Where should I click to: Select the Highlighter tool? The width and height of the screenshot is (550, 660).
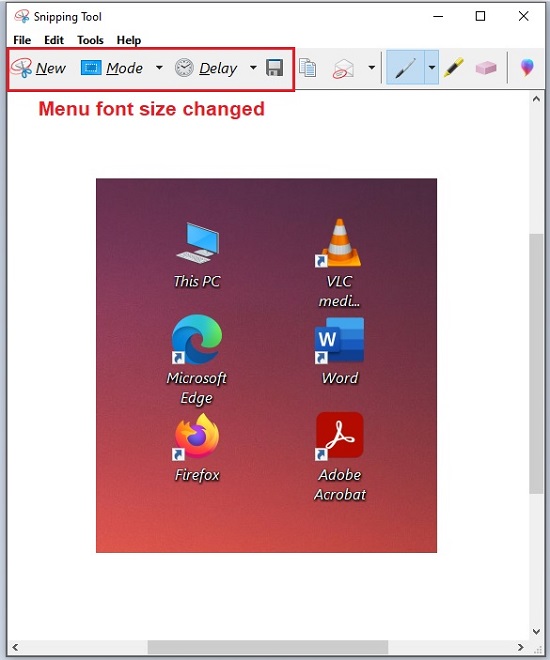click(x=454, y=67)
